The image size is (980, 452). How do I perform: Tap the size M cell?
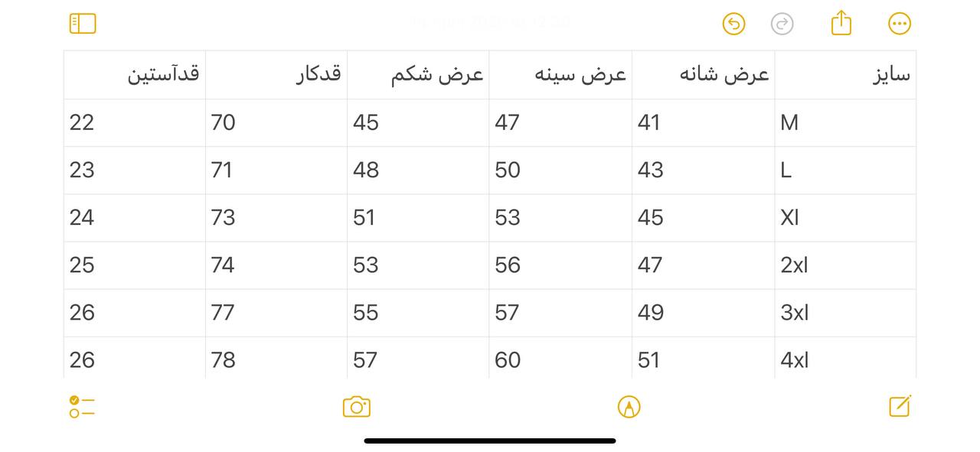pyautogui.click(x=845, y=122)
